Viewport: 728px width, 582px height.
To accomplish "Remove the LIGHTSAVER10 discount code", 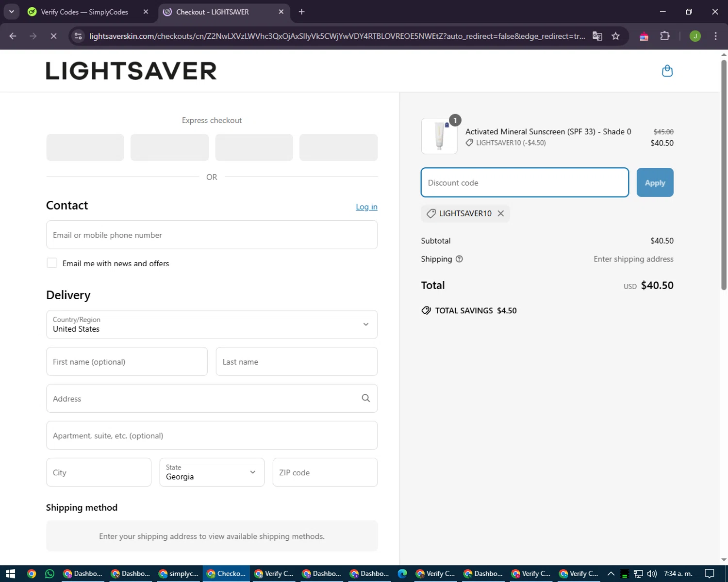I will (x=500, y=213).
